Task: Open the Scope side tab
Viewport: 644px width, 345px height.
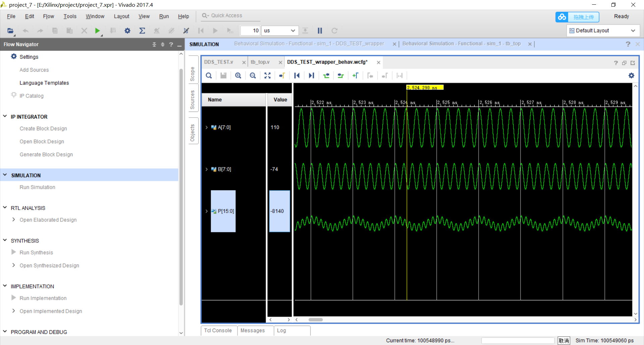Action: pos(193,74)
